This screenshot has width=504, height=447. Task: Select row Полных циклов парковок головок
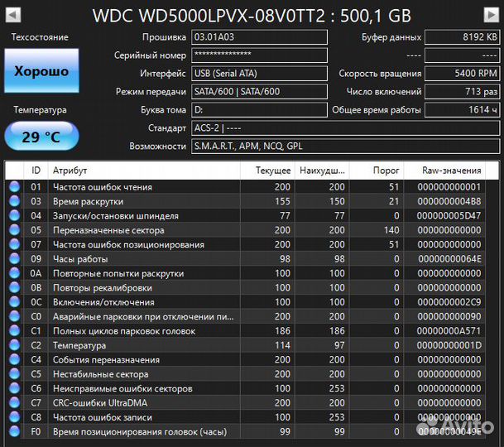[245, 330]
